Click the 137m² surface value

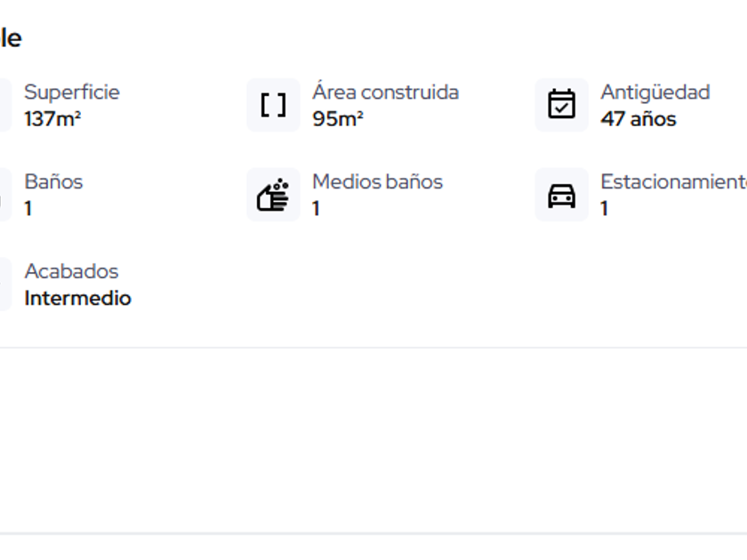[52, 119]
